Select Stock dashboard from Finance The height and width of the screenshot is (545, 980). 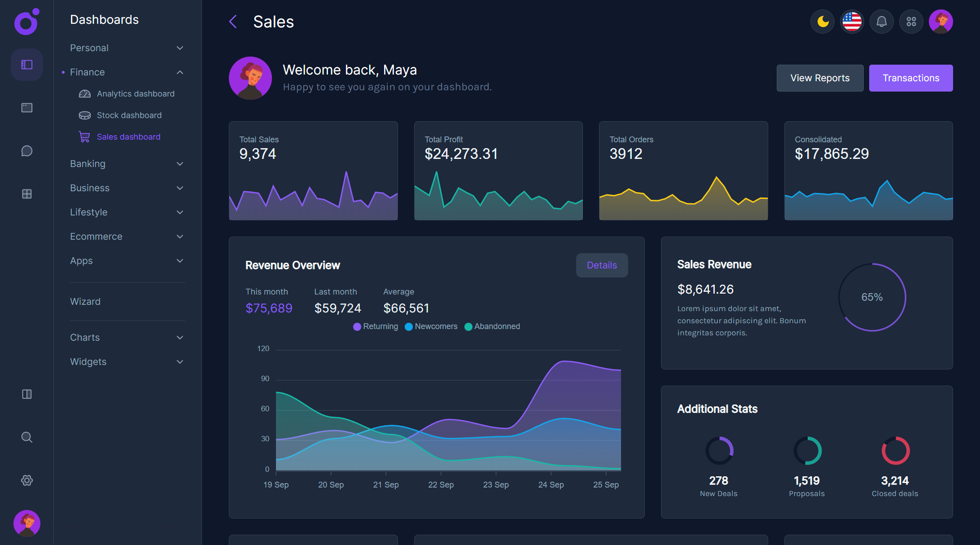pos(129,115)
